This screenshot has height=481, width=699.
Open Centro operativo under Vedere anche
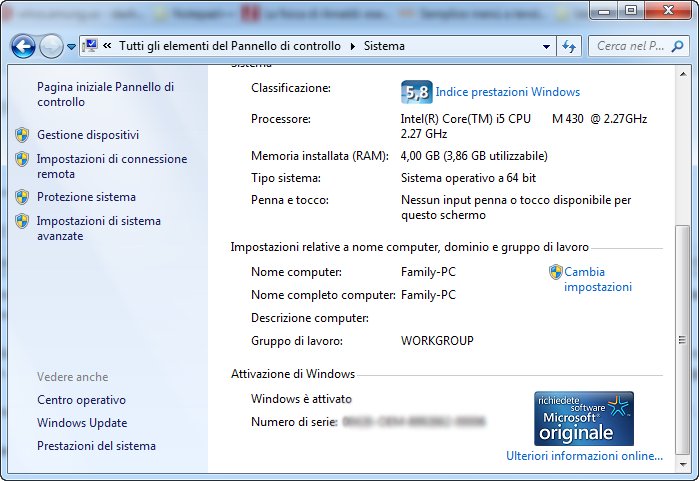click(81, 400)
